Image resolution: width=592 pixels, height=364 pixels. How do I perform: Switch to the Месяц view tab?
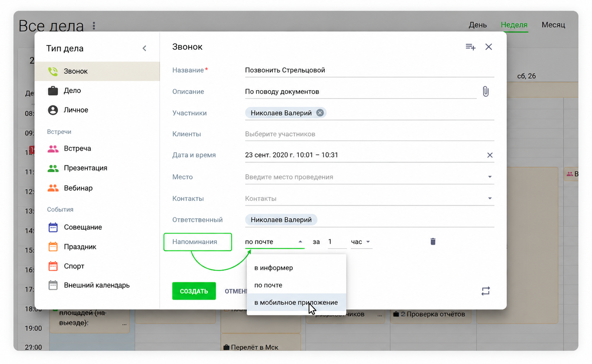click(553, 25)
